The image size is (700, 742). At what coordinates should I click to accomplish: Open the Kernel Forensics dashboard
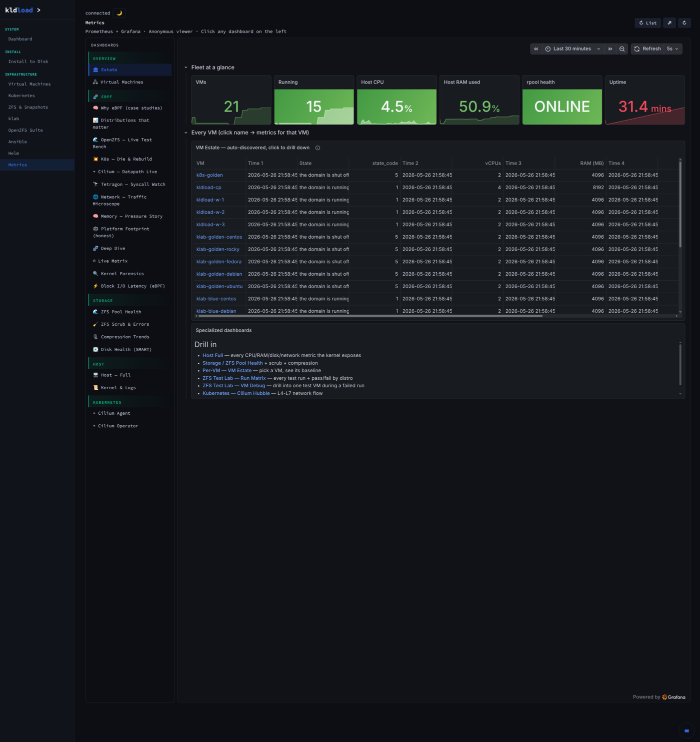[x=130, y=274]
